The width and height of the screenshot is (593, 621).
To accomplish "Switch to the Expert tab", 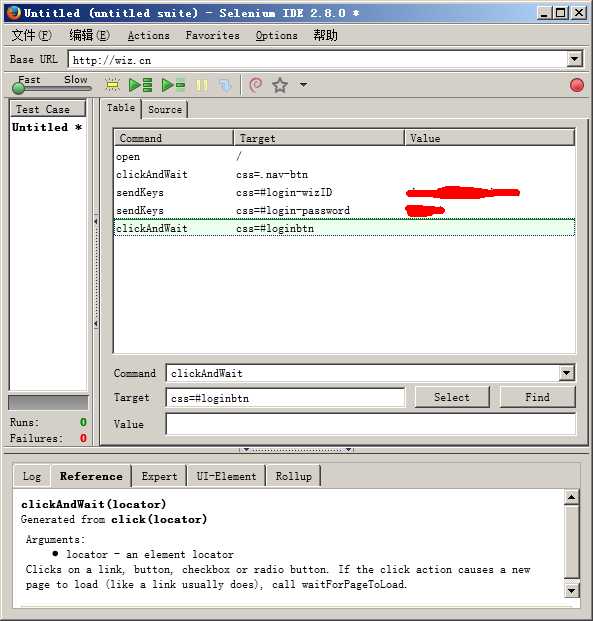I will click(x=159, y=476).
